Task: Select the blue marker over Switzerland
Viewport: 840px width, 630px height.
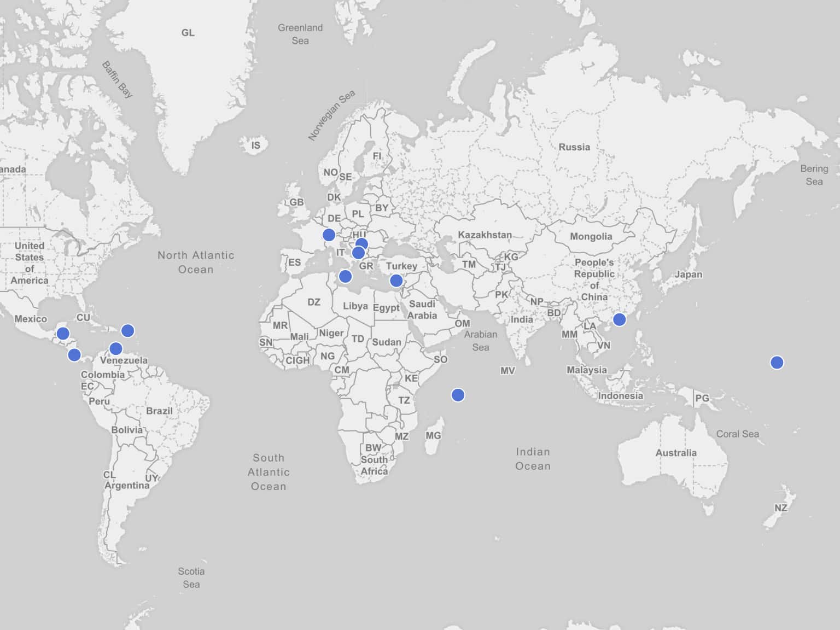Action: coord(329,235)
